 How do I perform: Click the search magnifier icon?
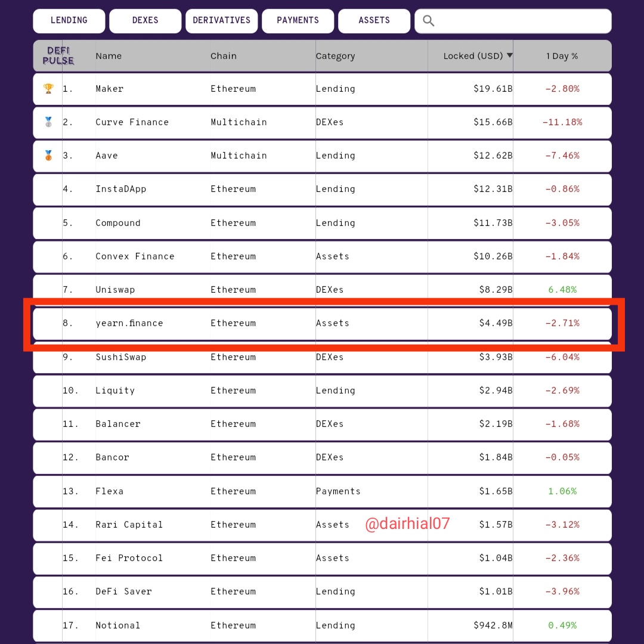pos(428,20)
